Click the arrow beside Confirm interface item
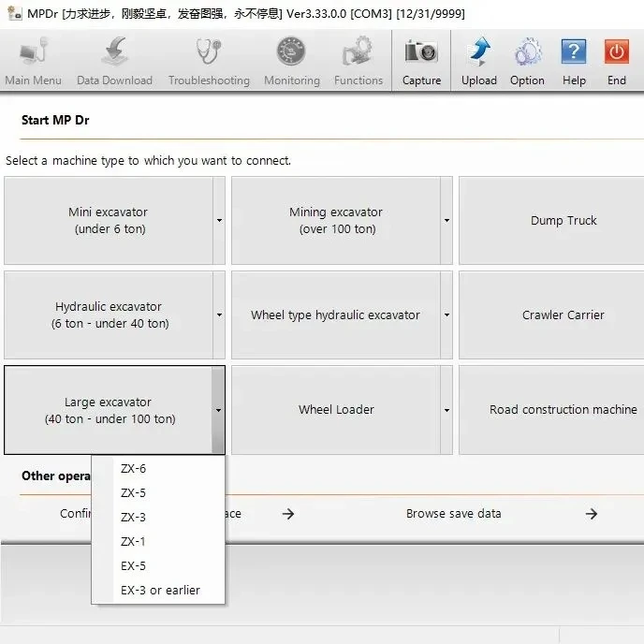The image size is (644, 644). (288, 514)
